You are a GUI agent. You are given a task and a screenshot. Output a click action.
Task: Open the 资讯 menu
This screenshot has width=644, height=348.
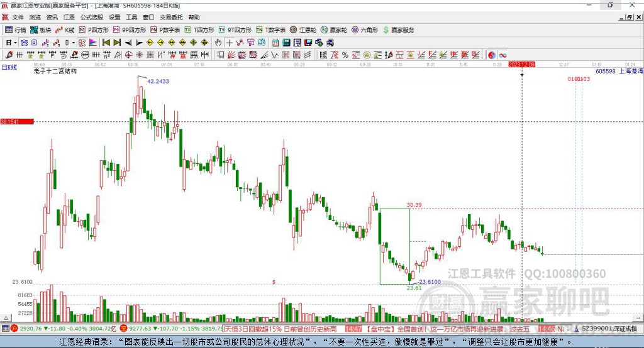[x=52, y=17]
